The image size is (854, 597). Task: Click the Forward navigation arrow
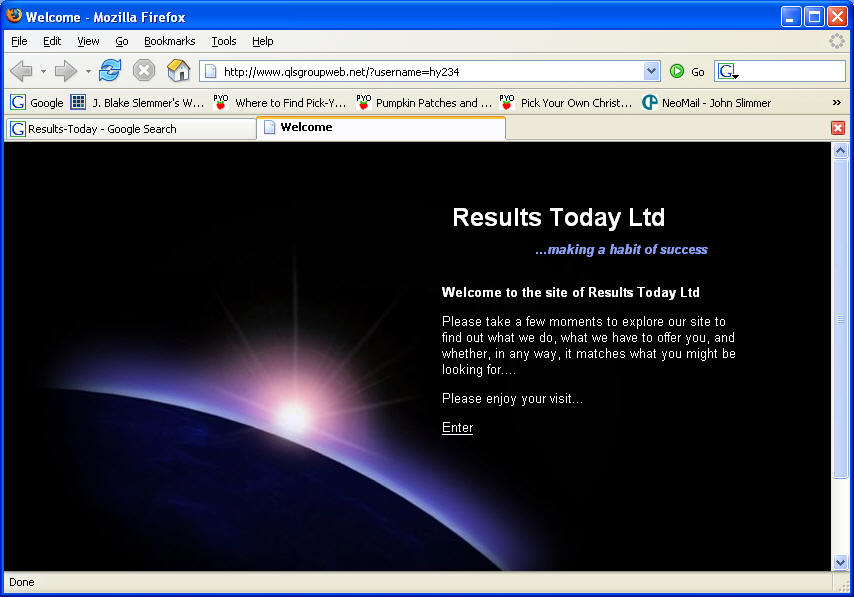[x=65, y=71]
